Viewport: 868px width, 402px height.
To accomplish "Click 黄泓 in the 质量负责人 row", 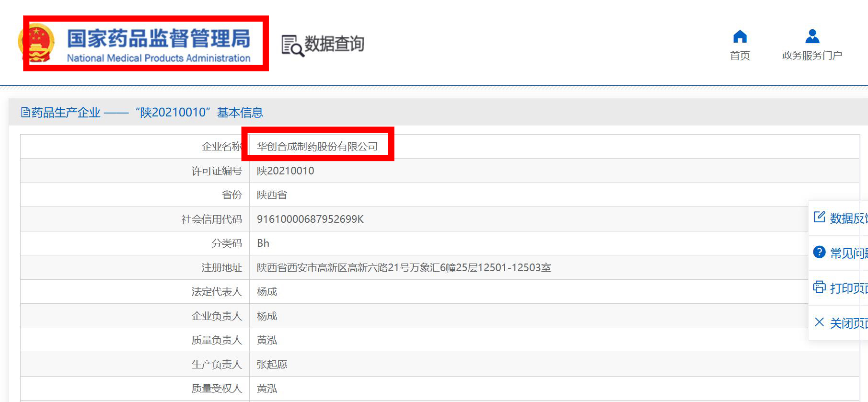I will (x=267, y=340).
